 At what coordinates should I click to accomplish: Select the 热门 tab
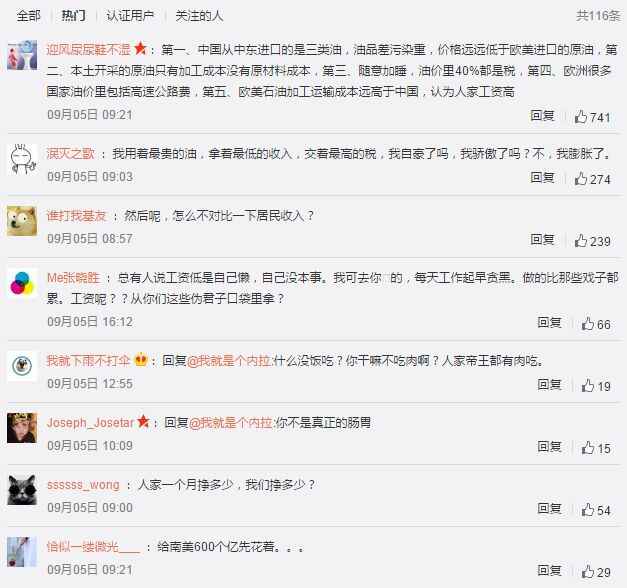pos(74,16)
